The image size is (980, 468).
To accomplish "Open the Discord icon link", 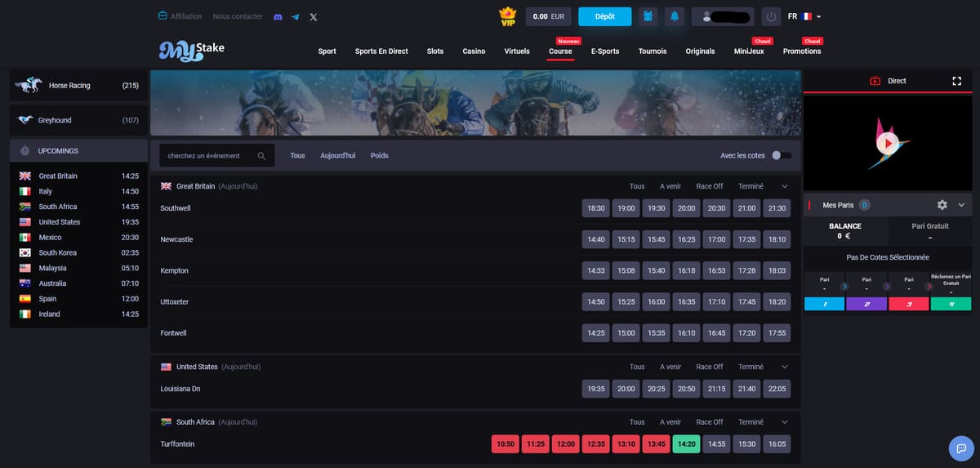I will [278, 16].
